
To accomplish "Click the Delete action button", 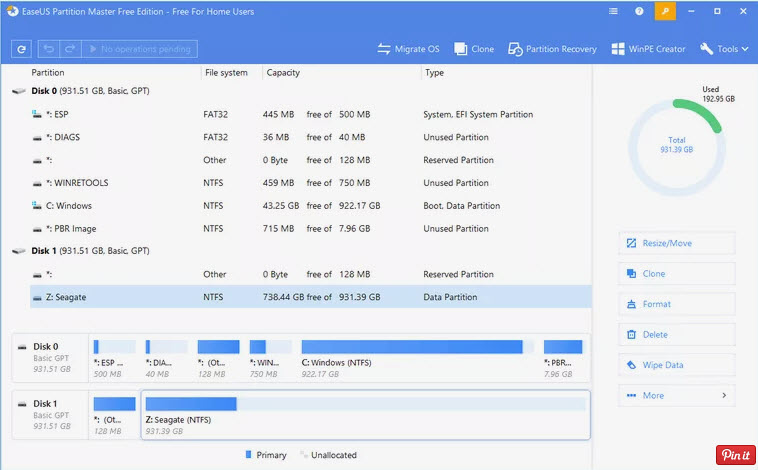I will [x=677, y=335].
